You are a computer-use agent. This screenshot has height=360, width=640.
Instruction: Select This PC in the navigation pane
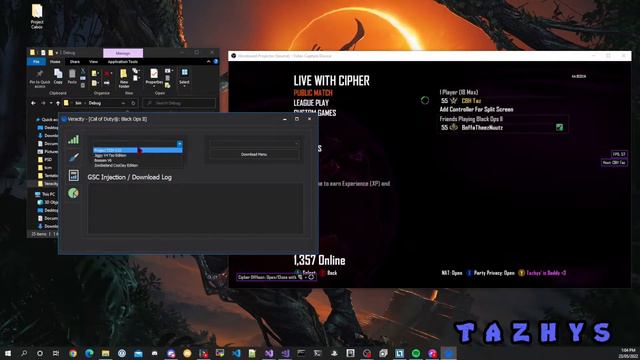coord(45,194)
